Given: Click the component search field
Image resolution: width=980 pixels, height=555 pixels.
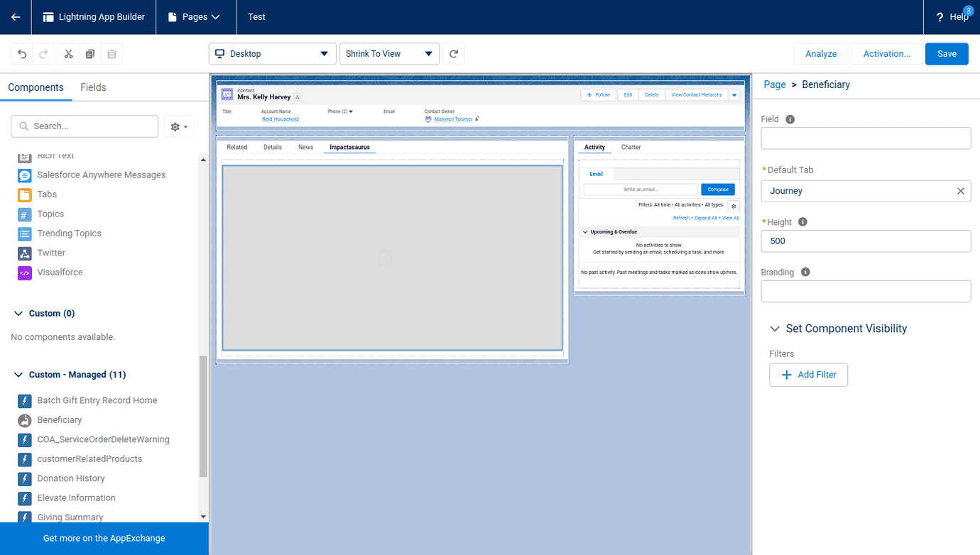Looking at the screenshot, I should click(84, 126).
